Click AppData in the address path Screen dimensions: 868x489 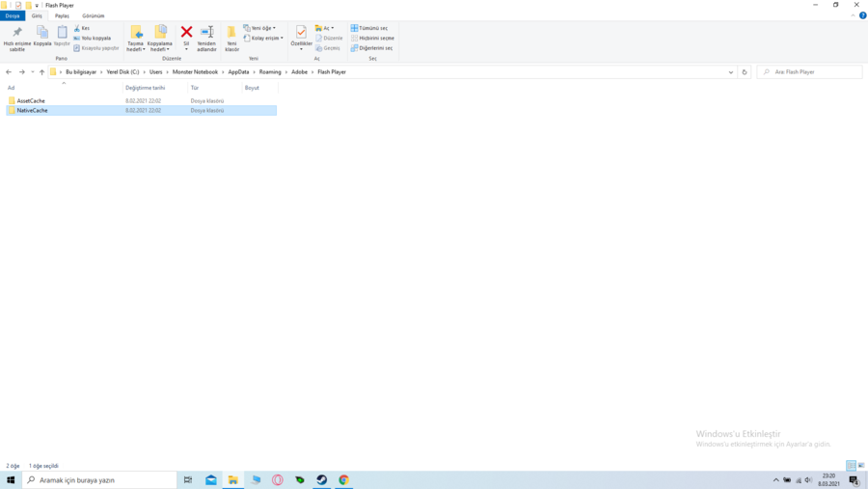coord(238,72)
